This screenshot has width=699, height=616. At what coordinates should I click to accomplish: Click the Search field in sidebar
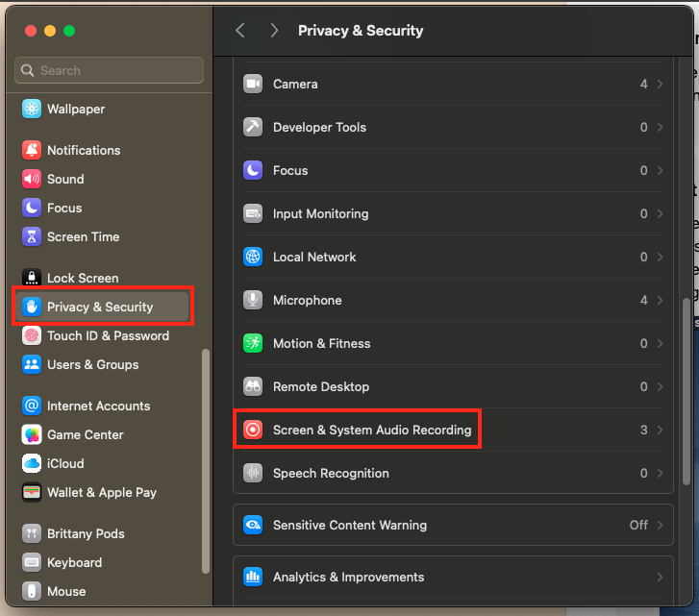coord(109,70)
